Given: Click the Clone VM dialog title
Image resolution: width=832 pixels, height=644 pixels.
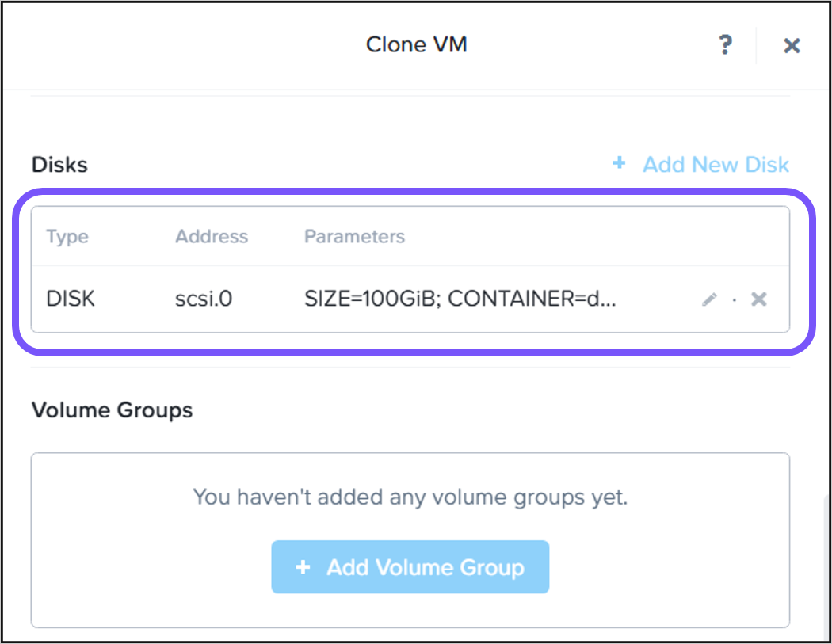Looking at the screenshot, I should pos(416,44).
